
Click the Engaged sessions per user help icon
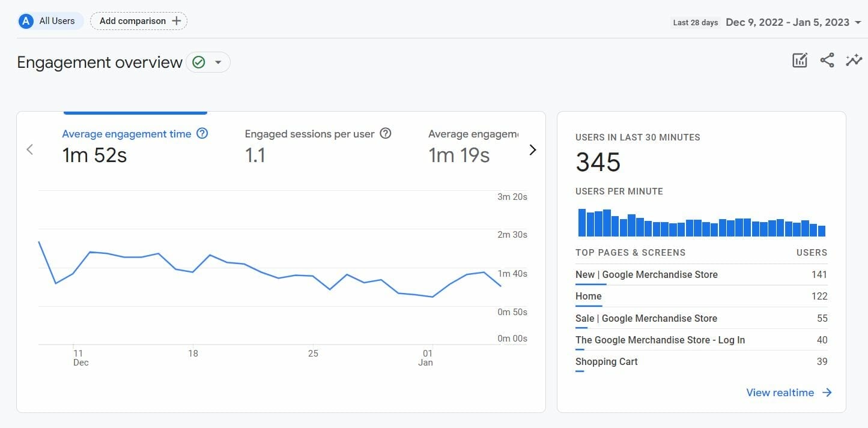[385, 133]
